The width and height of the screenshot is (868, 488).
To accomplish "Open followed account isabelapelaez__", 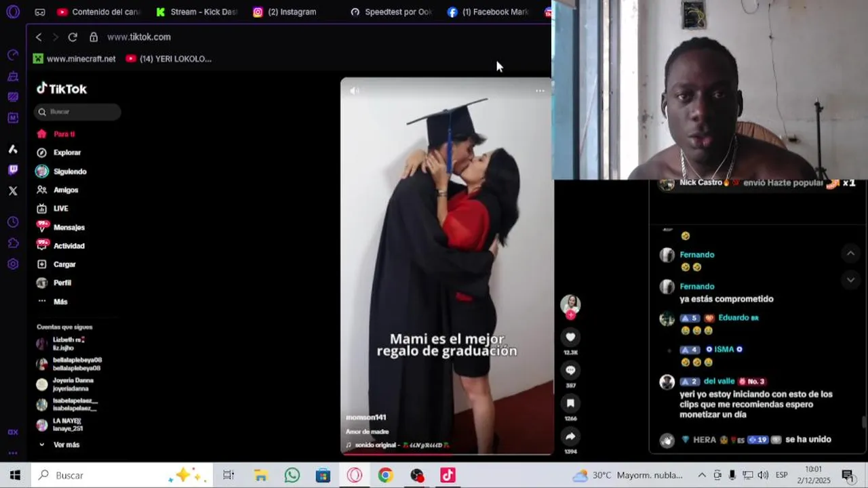I will (67, 405).
